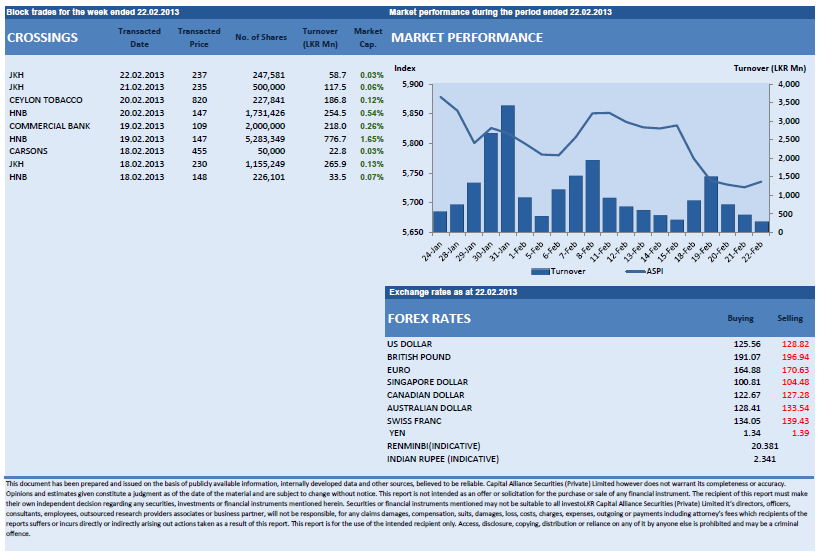Select the CARSONS row name
This screenshot has width=820, height=558.
[x=28, y=151]
